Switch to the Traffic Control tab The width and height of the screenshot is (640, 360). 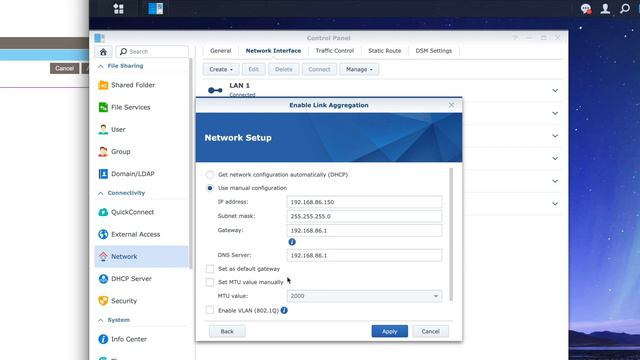[x=335, y=51]
